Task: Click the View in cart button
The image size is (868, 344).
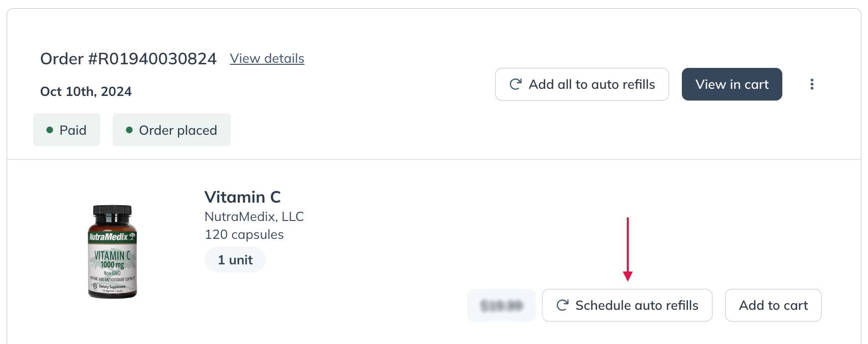Action: (x=732, y=84)
